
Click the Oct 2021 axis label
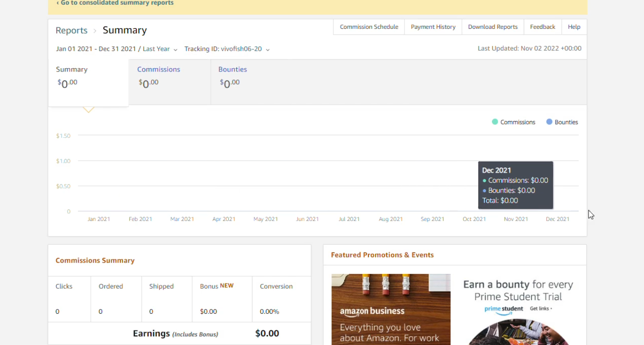pyautogui.click(x=474, y=219)
